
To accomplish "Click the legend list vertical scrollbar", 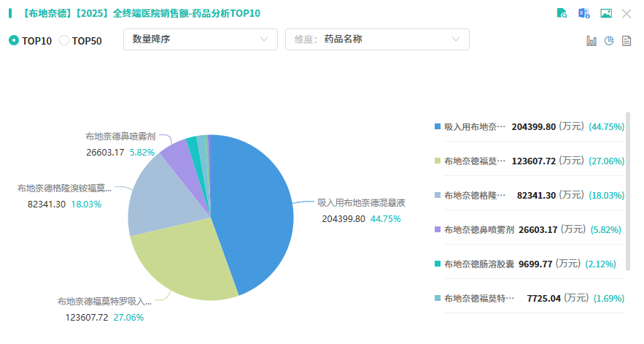I will click(x=629, y=190).
